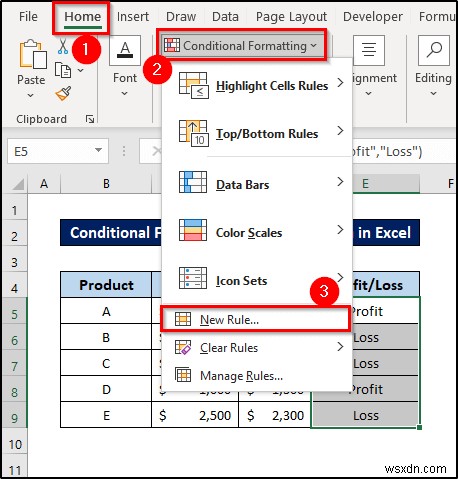
Task: Expand the Font group dropdown arrow
Action: click(124, 94)
